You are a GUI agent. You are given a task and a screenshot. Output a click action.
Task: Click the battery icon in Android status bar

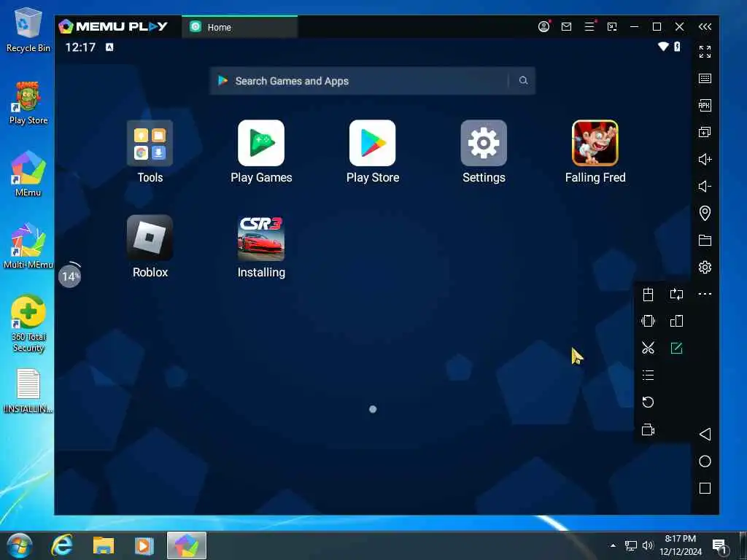[x=677, y=46]
